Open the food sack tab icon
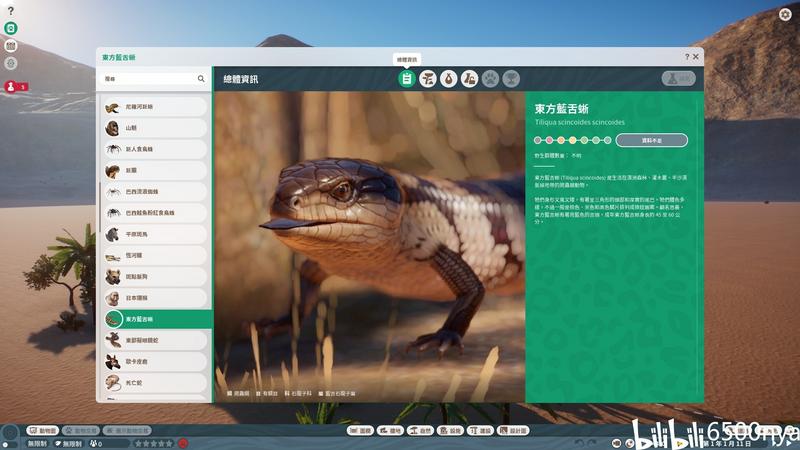 (448, 79)
